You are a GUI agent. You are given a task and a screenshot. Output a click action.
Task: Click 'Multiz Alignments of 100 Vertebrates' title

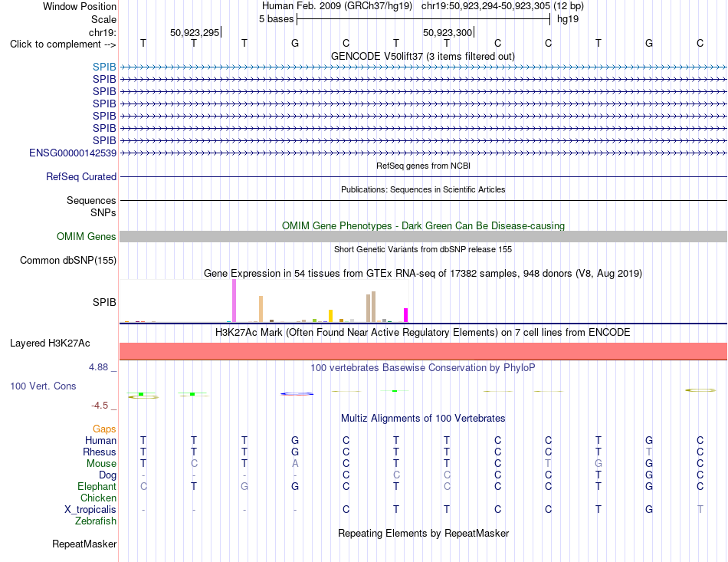423,418
